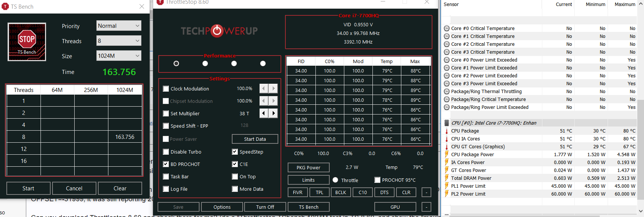The width and height of the screenshot is (644, 217).
Task: Click the Core #2 Critical Temperature sensor icon
Action: 446,44
